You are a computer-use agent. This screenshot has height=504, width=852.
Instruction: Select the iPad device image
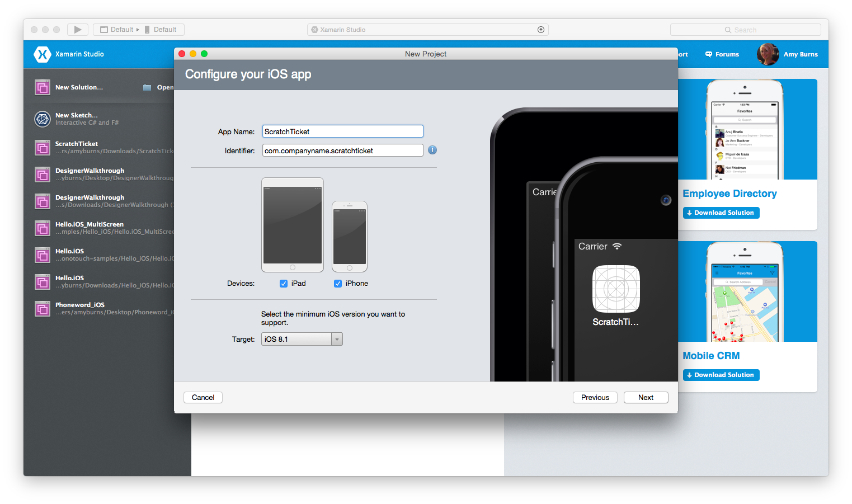[293, 225]
